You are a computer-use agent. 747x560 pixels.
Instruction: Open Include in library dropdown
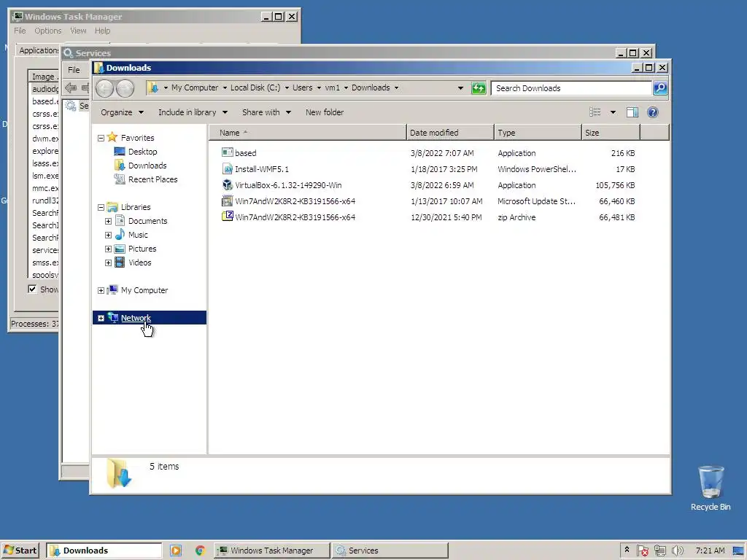[x=193, y=112]
